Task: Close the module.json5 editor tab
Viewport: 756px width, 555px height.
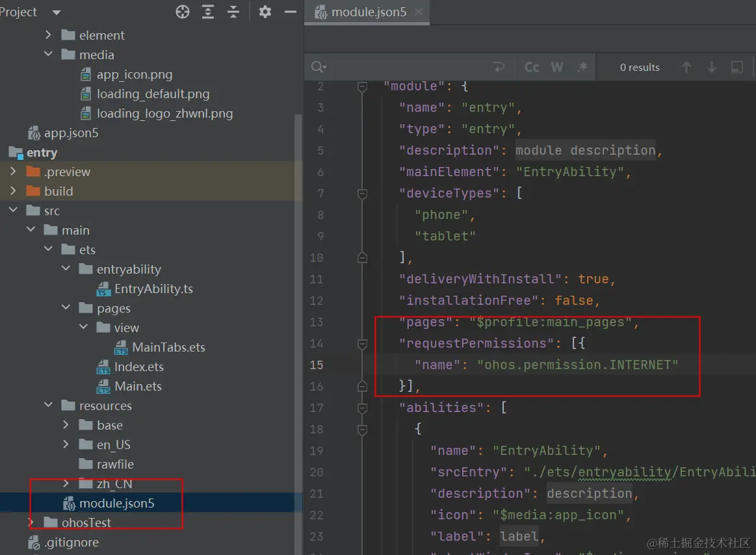Action: coord(419,12)
